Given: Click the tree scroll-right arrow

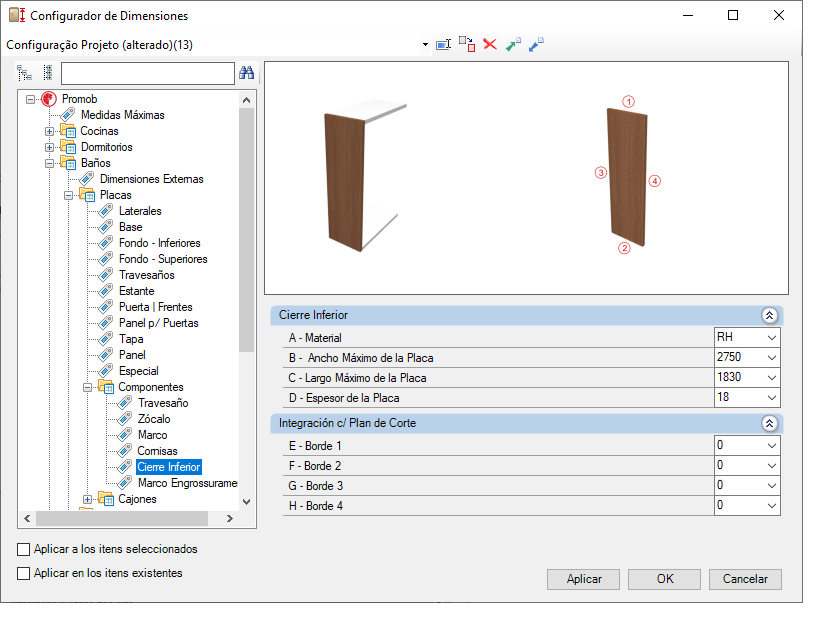Looking at the screenshot, I should pos(229,518).
